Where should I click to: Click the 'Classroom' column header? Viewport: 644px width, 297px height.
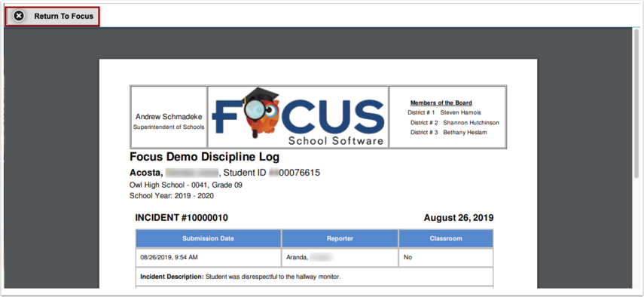(x=446, y=238)
